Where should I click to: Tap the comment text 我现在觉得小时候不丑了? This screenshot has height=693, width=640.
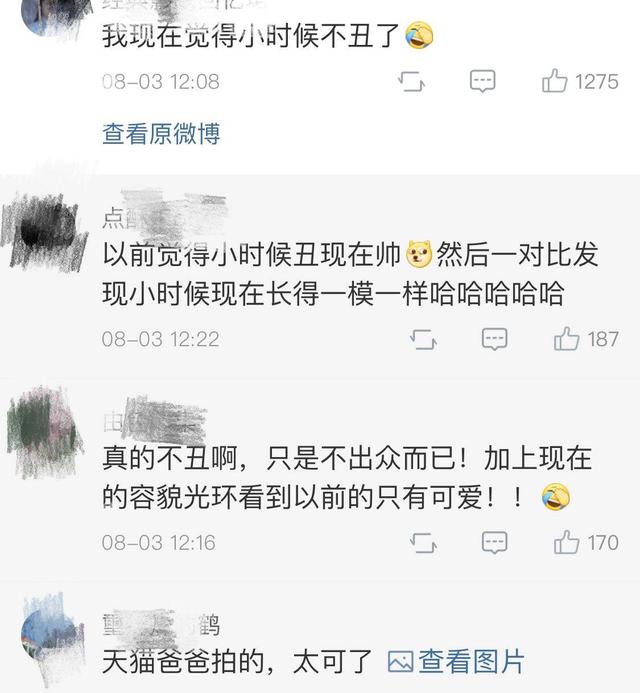(251, 35)
